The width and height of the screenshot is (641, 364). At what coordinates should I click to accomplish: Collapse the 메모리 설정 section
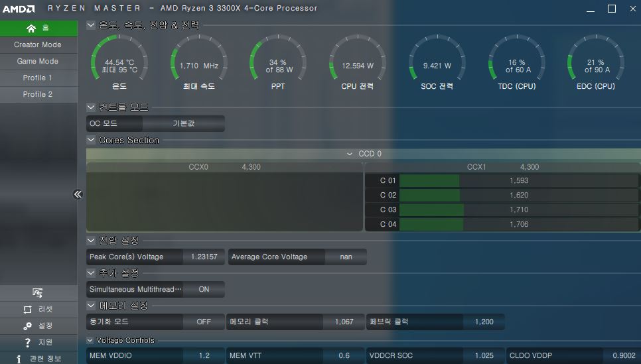(x=91, y=306)
